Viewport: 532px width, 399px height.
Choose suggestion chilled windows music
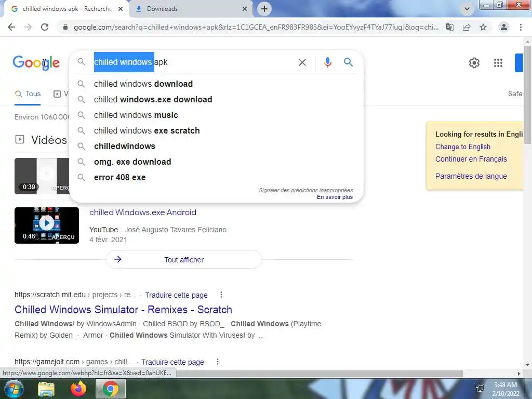click(216, 115)
